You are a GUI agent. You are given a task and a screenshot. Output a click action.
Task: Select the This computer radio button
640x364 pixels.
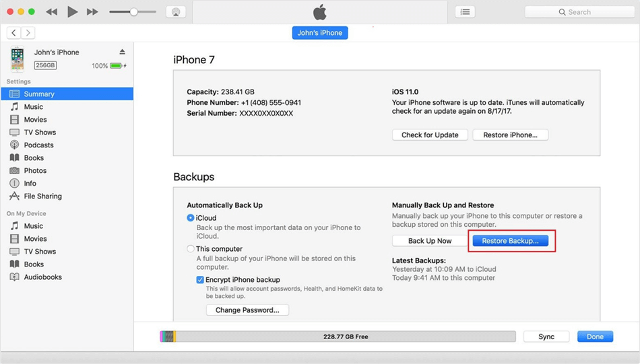tap(190, 249)
